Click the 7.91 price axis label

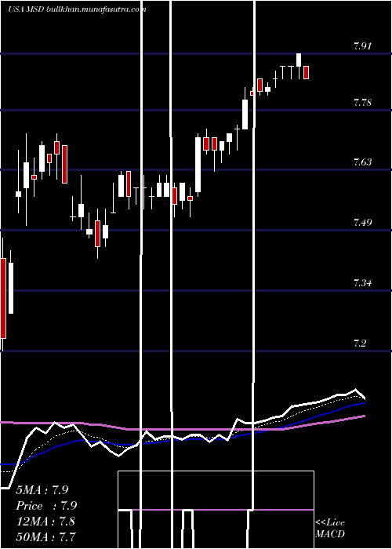pos(362,45)
